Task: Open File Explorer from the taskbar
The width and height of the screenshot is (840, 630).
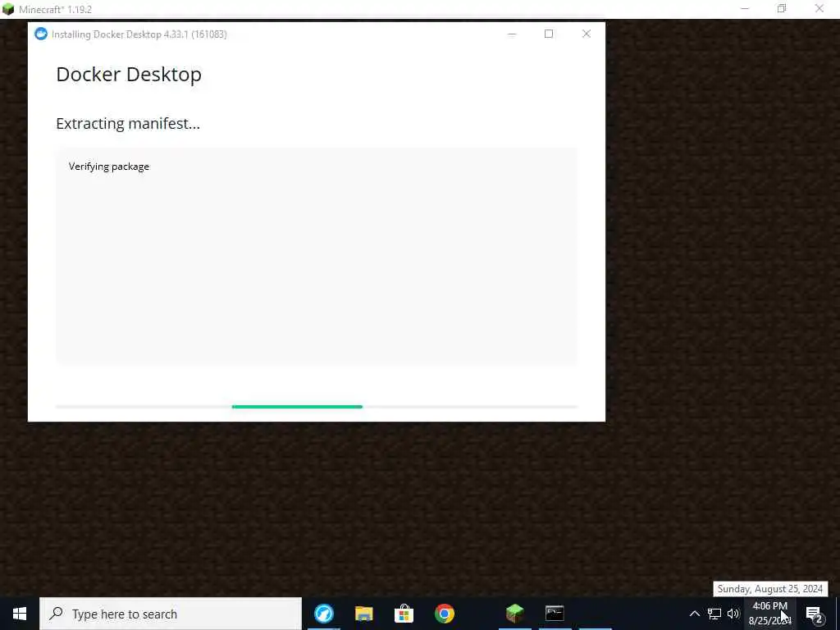Action: [x=363, y=614]
